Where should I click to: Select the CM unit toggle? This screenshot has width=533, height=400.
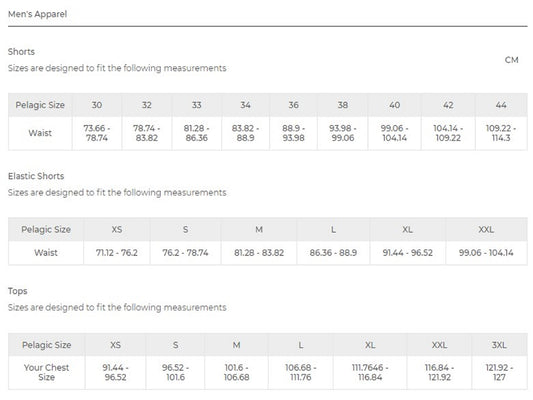(x=511, y=60)
